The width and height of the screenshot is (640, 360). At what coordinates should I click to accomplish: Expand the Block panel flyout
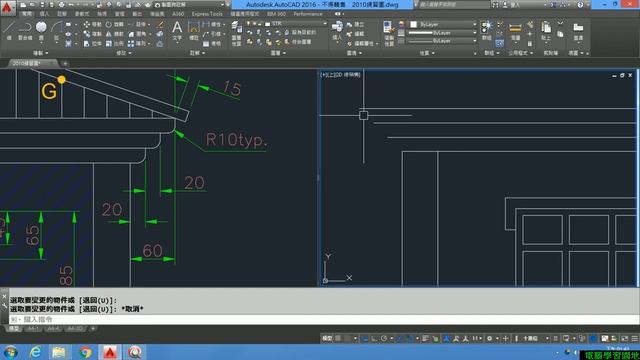pyautogui.click(x=354, y=53)
